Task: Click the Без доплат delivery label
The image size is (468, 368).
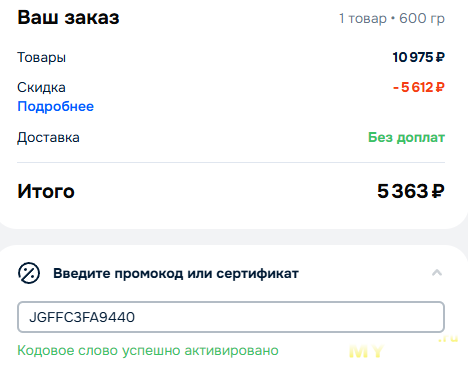Action: [x=406, y=137]
